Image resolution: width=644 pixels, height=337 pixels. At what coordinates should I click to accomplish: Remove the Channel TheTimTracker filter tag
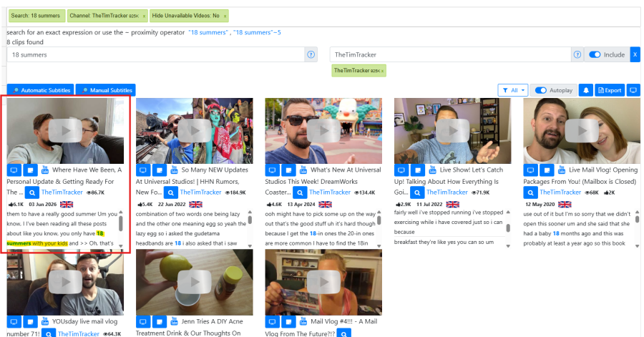coord(144,16)
